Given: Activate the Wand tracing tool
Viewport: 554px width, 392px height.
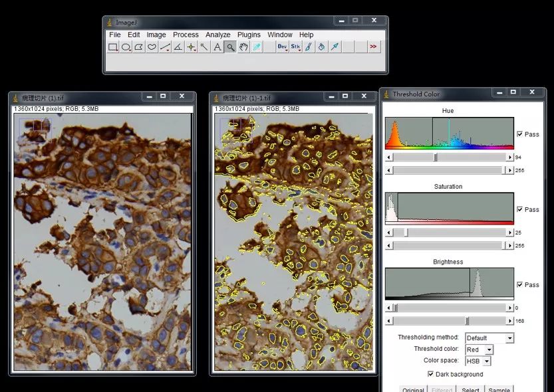Looking at the screenshot, I should 204,47.
